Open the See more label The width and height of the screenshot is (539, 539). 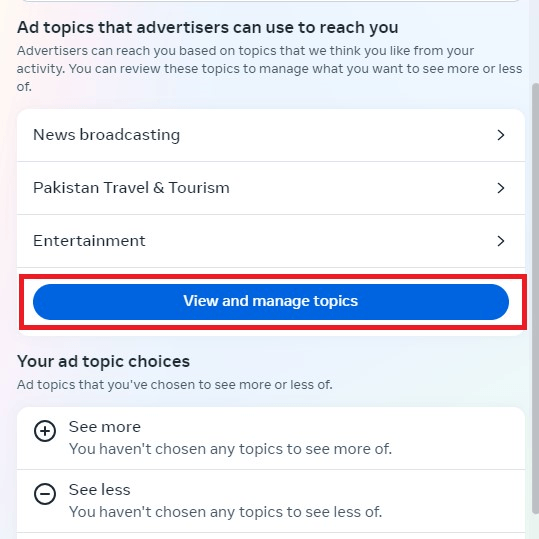pos(105,427)
